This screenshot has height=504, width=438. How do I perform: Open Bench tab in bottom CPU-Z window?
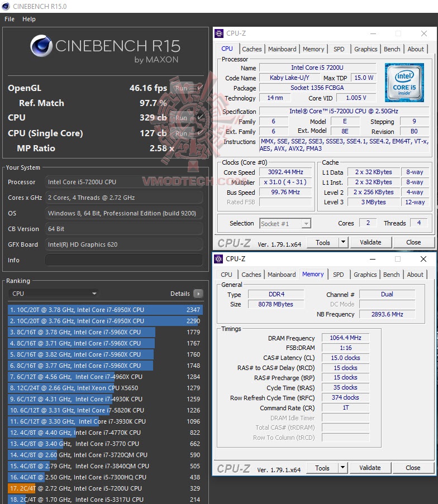pyautogui.click(x=391, y=275)
